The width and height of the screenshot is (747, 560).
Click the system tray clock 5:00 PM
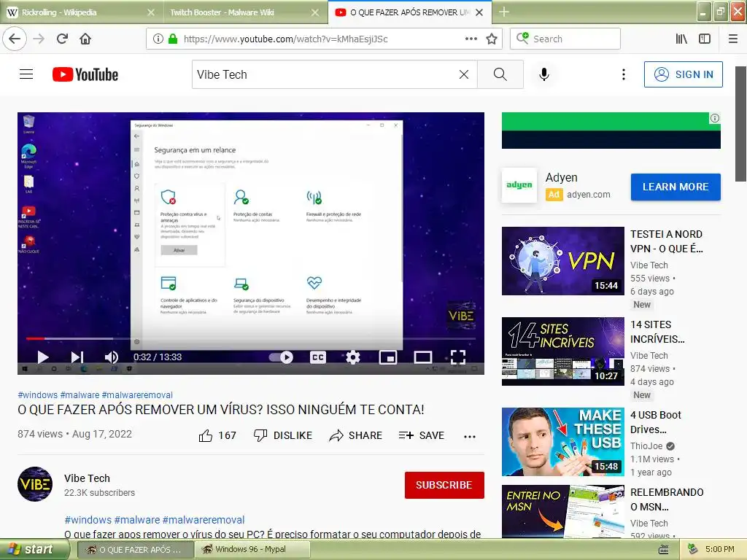click(719, 549)
